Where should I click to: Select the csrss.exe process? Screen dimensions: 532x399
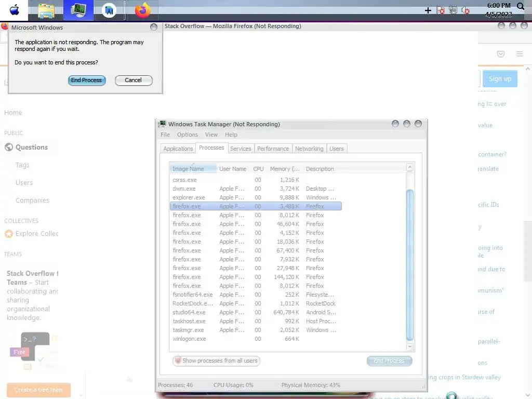256,180
